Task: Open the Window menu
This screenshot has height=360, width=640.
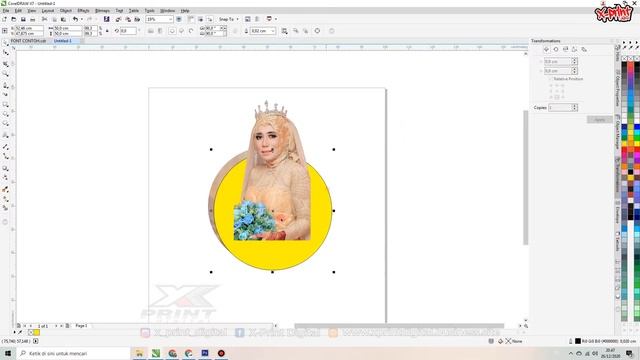Action: (167, 11)
